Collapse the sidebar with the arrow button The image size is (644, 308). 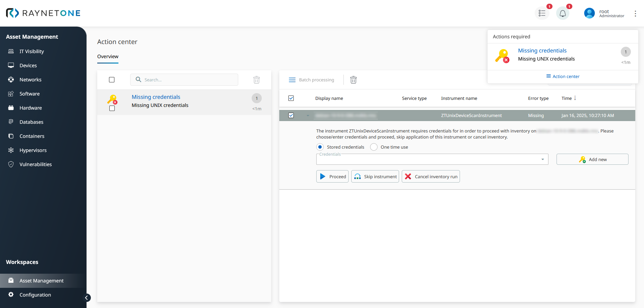click(x=86, y=298)
